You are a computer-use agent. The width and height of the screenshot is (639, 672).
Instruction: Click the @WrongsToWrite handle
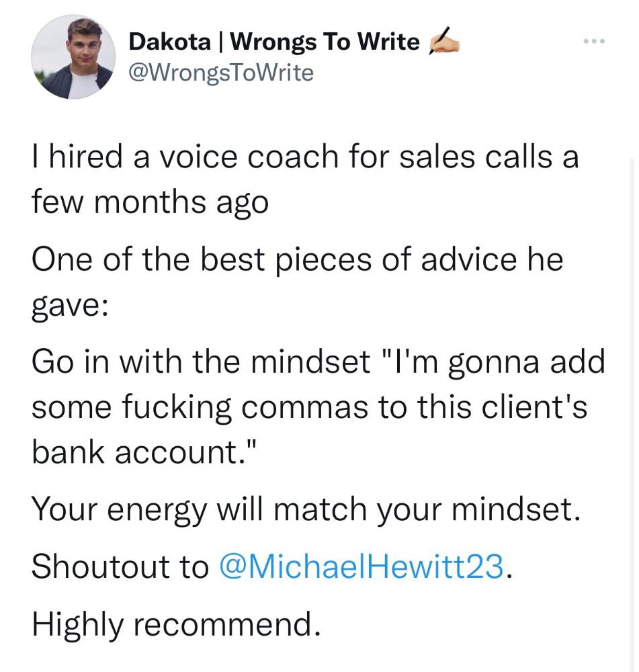click(221, 73)
